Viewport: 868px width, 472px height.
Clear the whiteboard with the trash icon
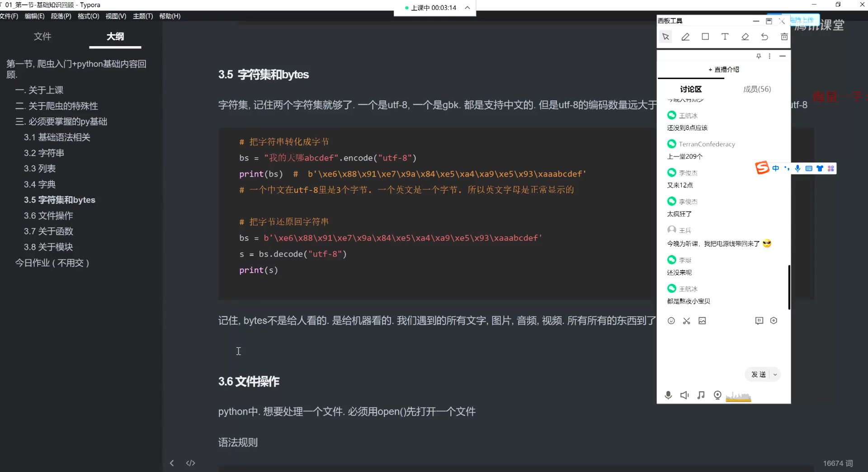784,37
